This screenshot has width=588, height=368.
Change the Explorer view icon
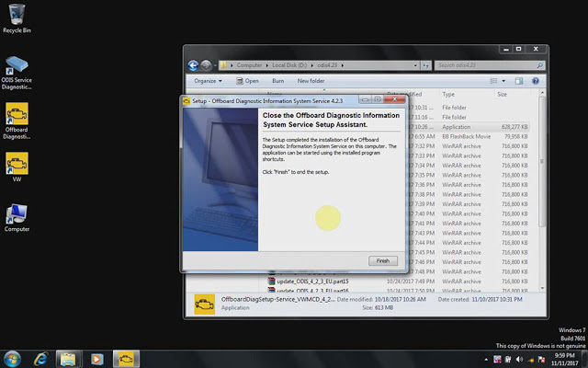[x=494, y=81]
